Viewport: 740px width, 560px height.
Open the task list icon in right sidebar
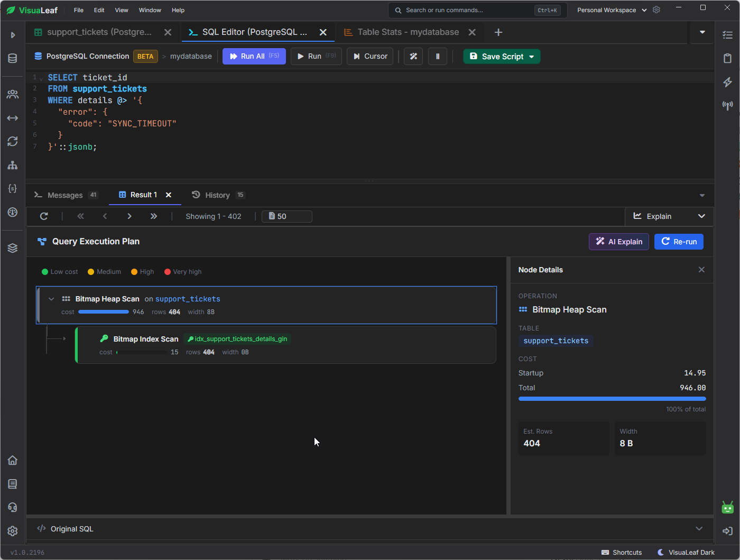pos(728,35)
